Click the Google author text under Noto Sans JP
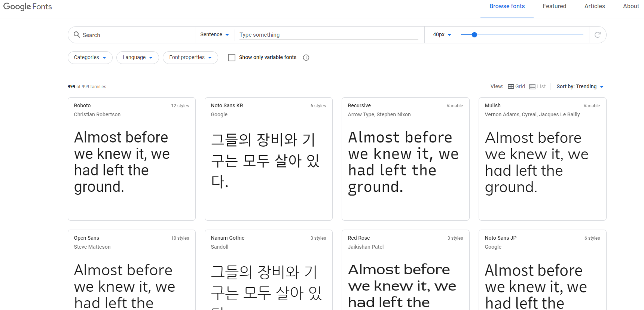This screenshot has height=310, width=644. pos(493,247)
